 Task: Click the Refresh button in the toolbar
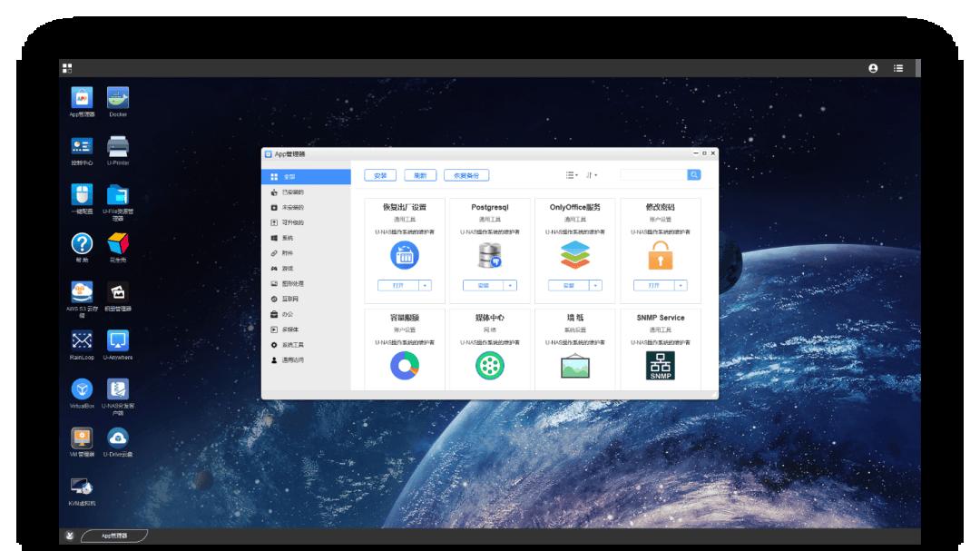pos(420,176)
